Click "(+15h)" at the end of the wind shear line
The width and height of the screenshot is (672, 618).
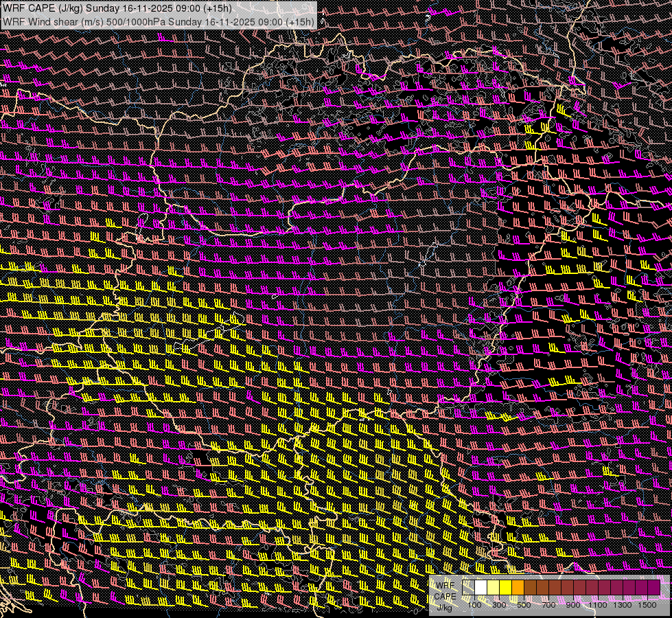pyautogui.click(x=300, y=21)
